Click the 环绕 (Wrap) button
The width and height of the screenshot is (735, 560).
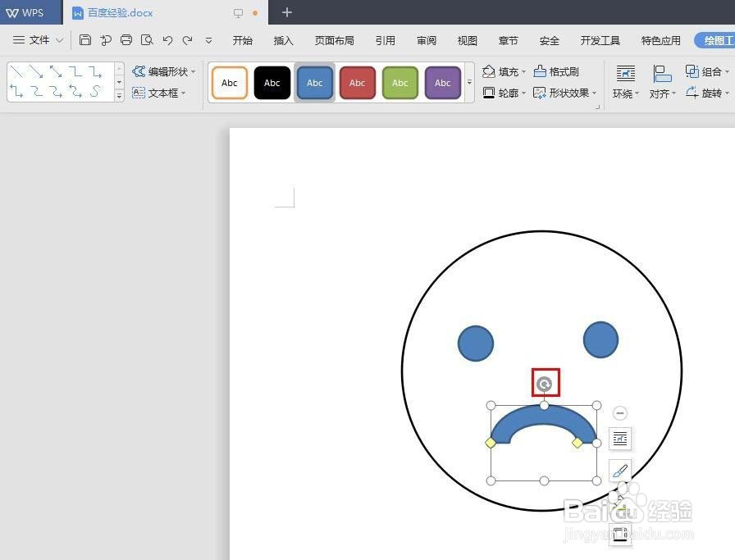coord(625,82)
